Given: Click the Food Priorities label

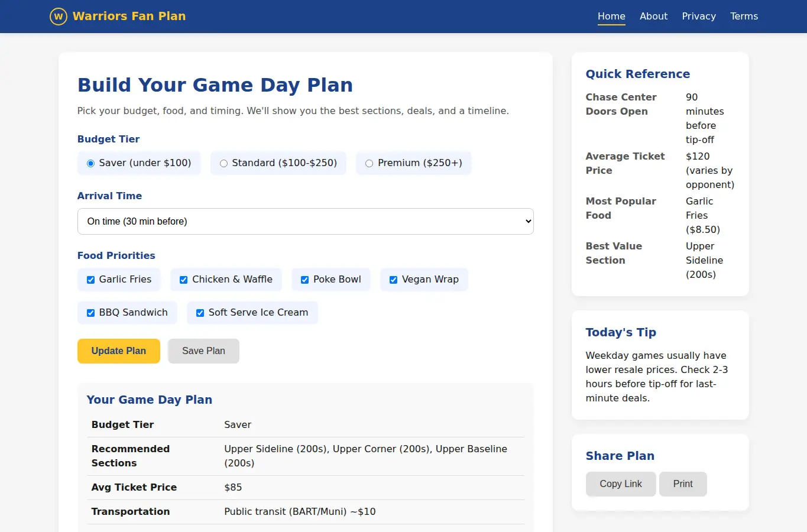Looking at the screenshot, I should coord(116,255).
